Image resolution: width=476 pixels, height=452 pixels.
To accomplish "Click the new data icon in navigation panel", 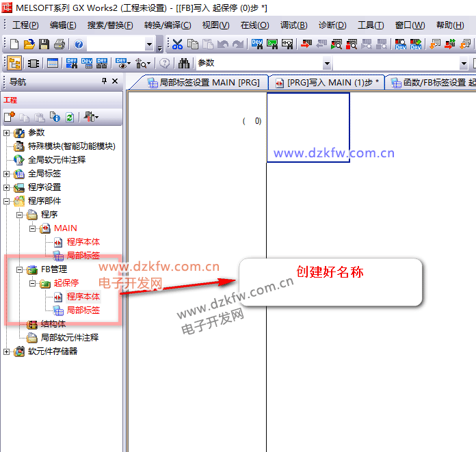I will [9, 118].
